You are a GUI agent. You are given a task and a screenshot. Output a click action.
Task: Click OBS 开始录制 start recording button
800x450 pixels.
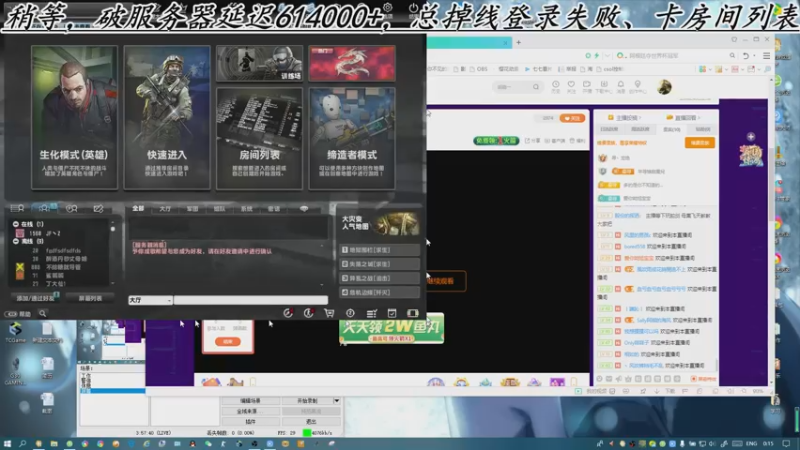(x=307, y=401)
